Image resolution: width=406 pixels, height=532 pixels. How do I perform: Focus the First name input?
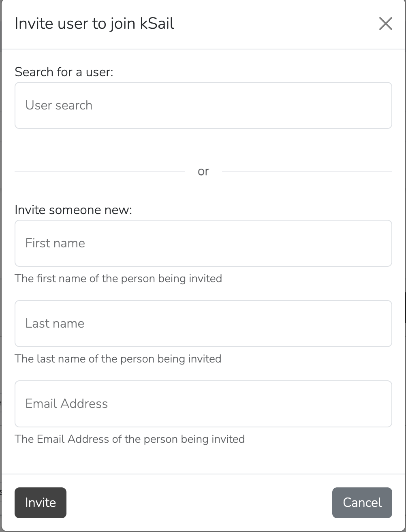click(203, 243)
